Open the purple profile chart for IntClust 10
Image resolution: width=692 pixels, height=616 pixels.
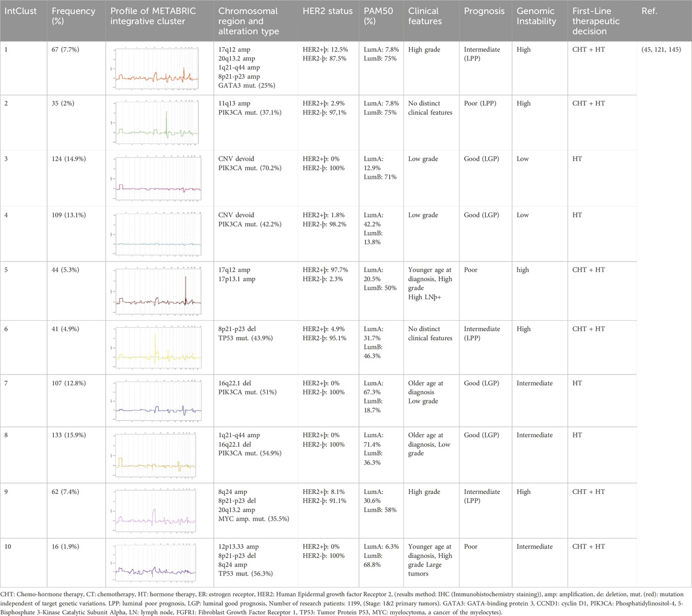(153, 564)
